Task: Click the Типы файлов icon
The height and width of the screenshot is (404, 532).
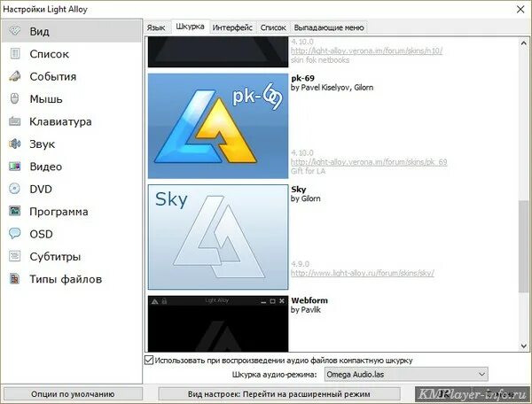Action: click(x=14, y=278)
